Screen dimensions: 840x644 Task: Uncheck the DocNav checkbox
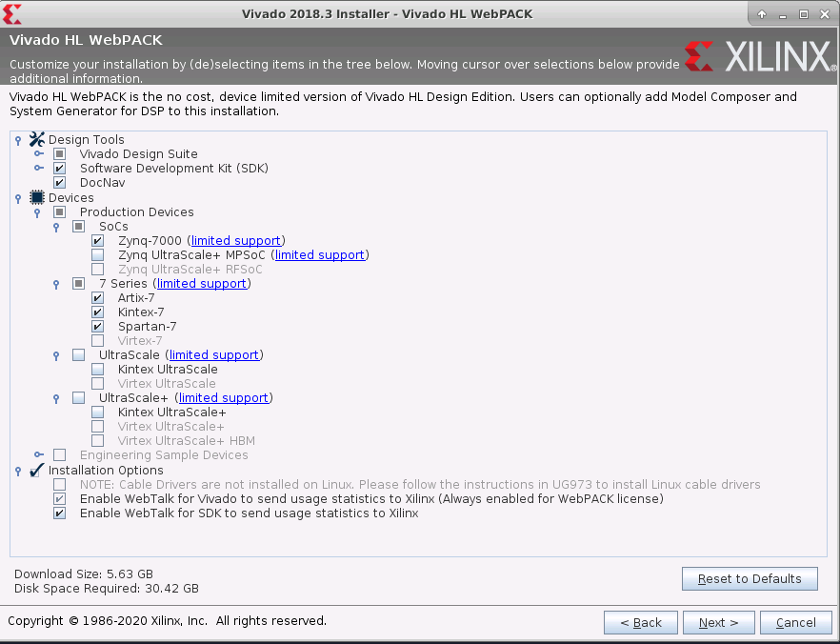coord(59,183)
